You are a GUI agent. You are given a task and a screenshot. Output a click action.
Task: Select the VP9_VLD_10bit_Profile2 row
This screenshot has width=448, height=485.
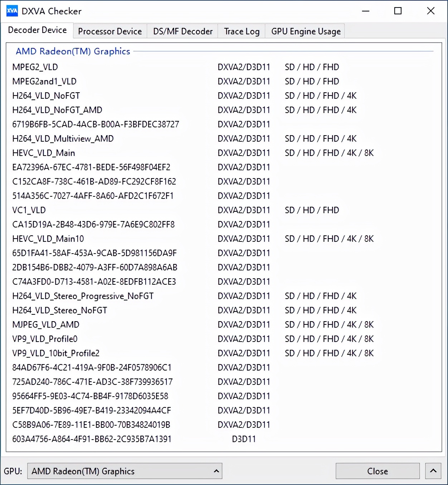pos(56,353)
